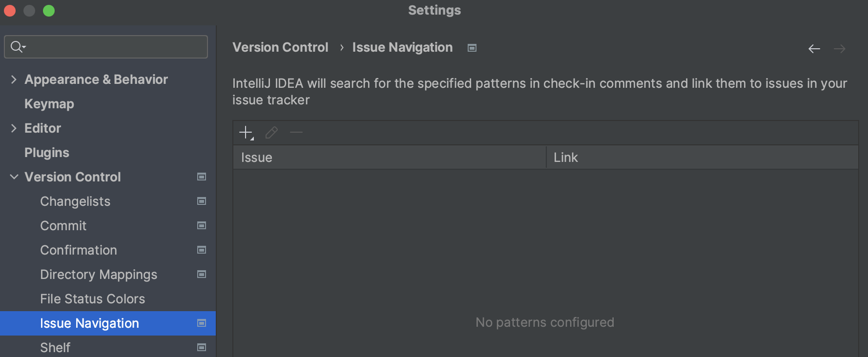Click the icon next to Version Control in sidebar
868x357 pixels.
point(201,177)
